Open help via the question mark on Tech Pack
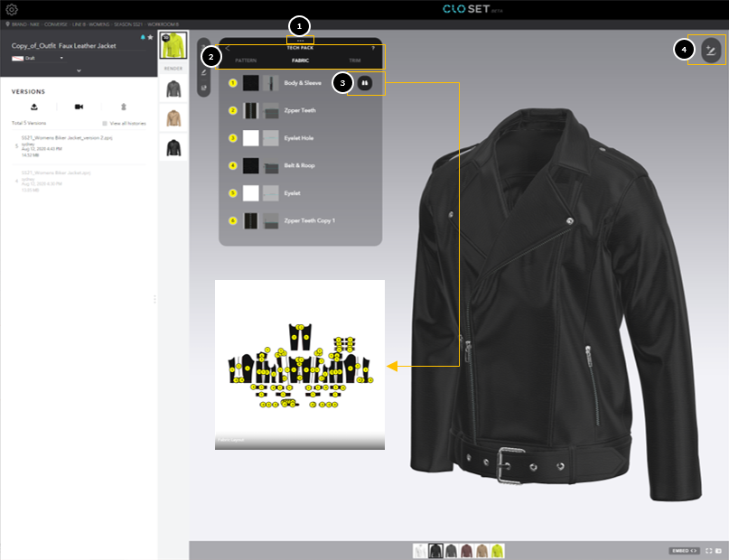729x560 pixels. tap(374, 49)
